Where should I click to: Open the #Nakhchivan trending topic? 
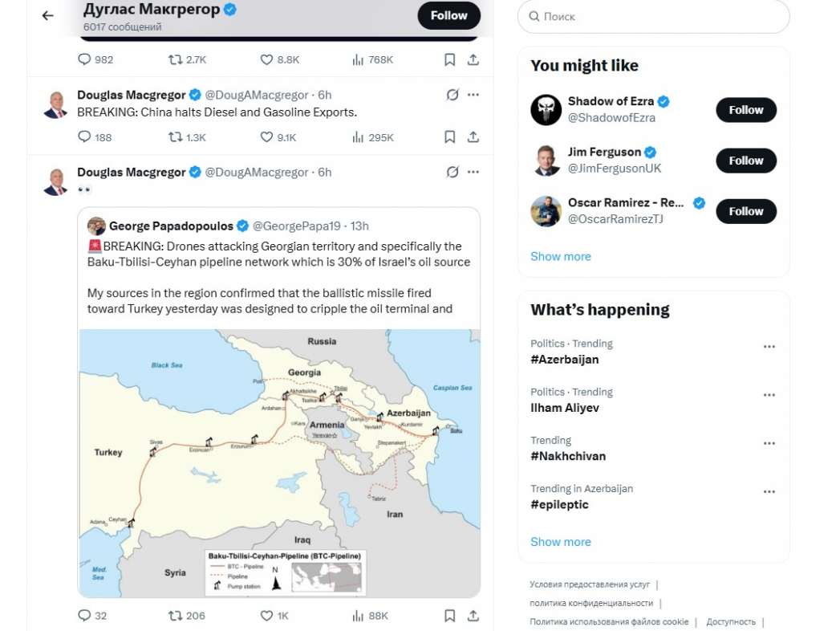click(x=568, y=456)
